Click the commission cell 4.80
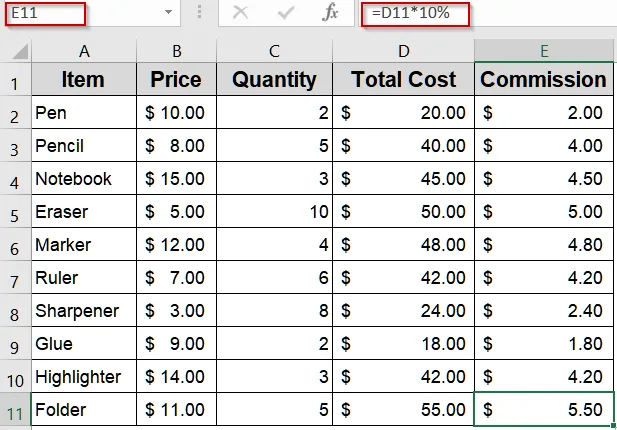617x430 pixels. (x=544, y=245)
